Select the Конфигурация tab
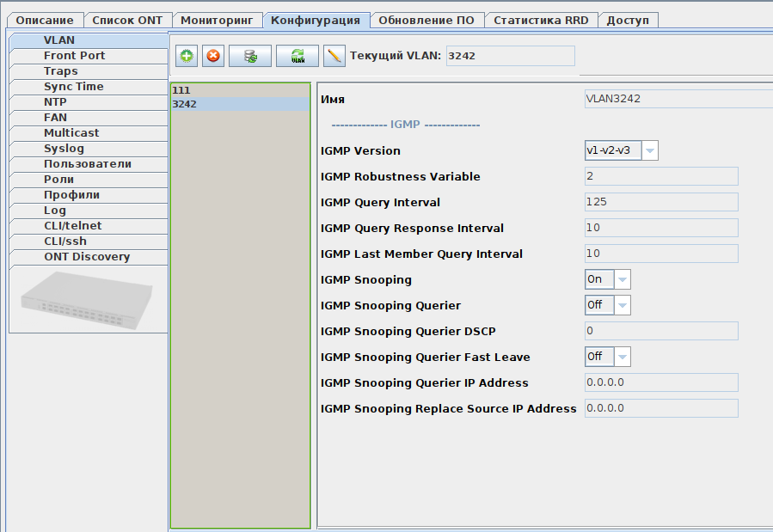This screenshot has height=532, width=773. (316, 20)
